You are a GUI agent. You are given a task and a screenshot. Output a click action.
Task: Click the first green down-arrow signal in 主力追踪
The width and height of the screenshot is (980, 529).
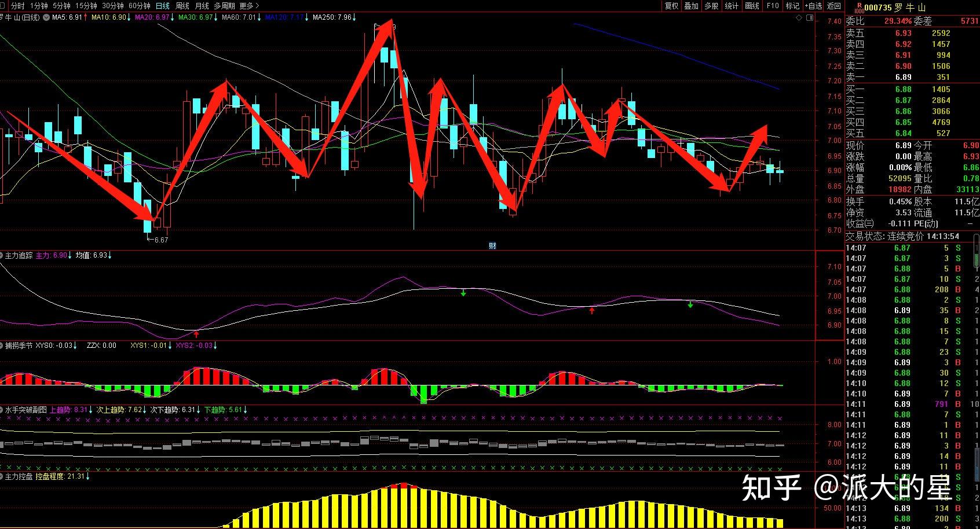[463, 293]
